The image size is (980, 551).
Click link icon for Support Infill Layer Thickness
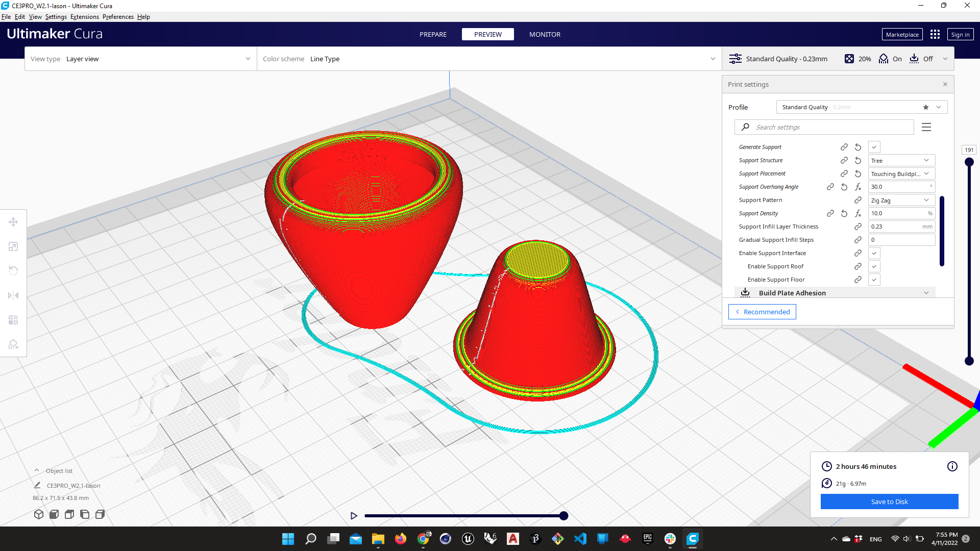[x=858, y=227]
